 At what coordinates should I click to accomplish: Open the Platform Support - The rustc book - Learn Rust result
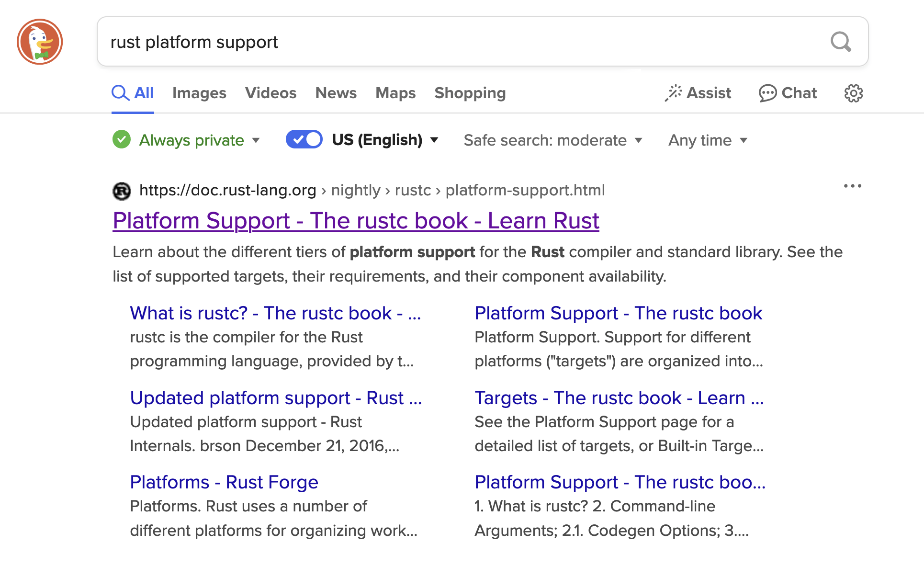click(356, 221)
